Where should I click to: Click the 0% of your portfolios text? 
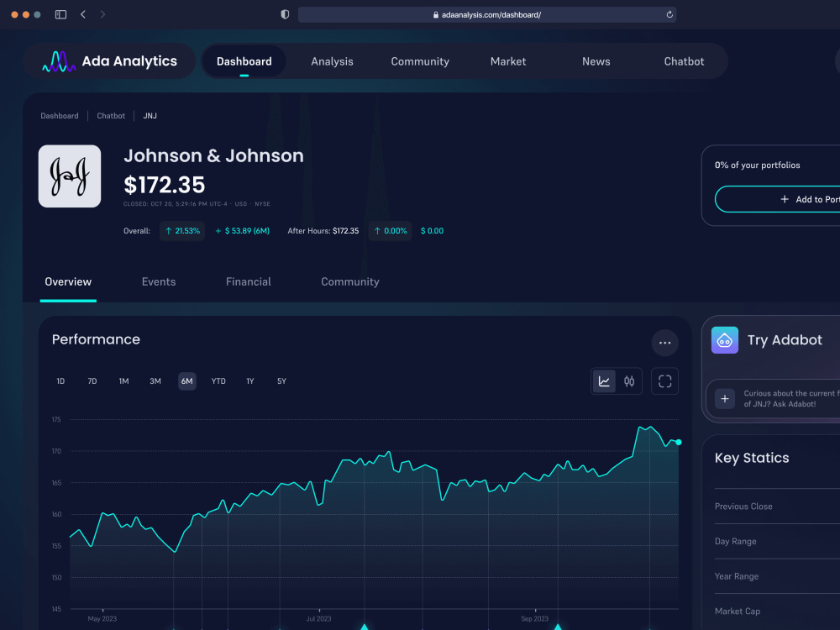point(758,165)
